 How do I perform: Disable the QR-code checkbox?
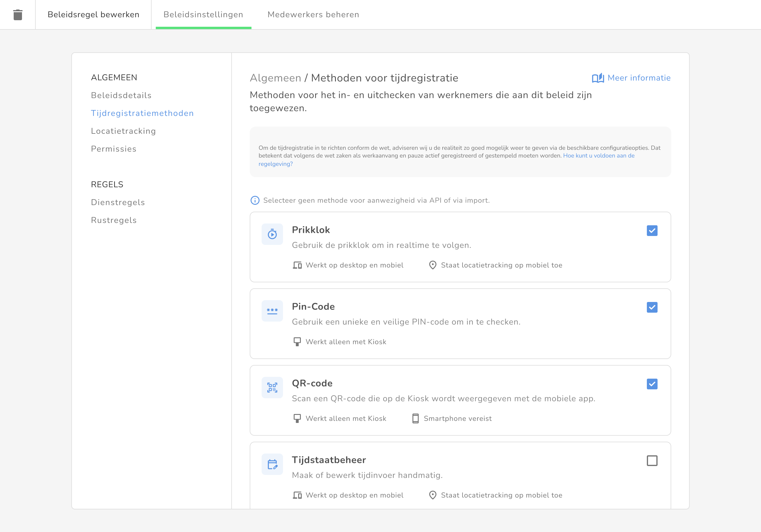click(x=652, y=384)
